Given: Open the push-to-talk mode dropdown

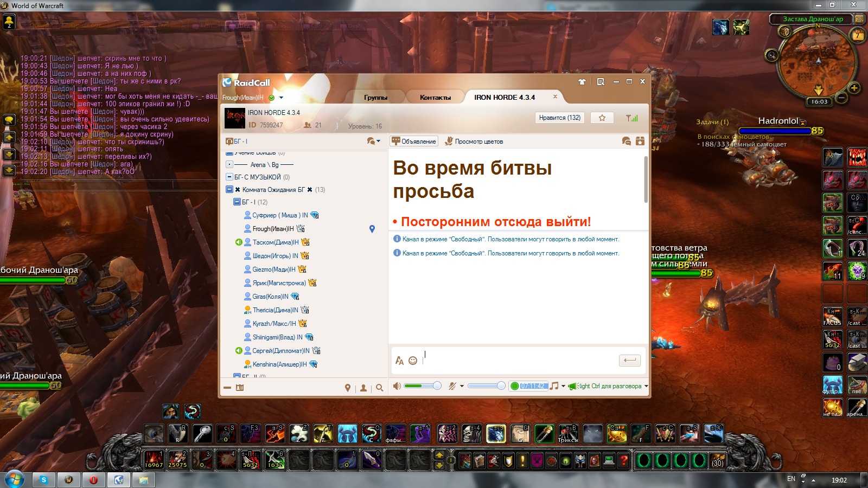Looking at the screenshot, I should pos(646,386).
